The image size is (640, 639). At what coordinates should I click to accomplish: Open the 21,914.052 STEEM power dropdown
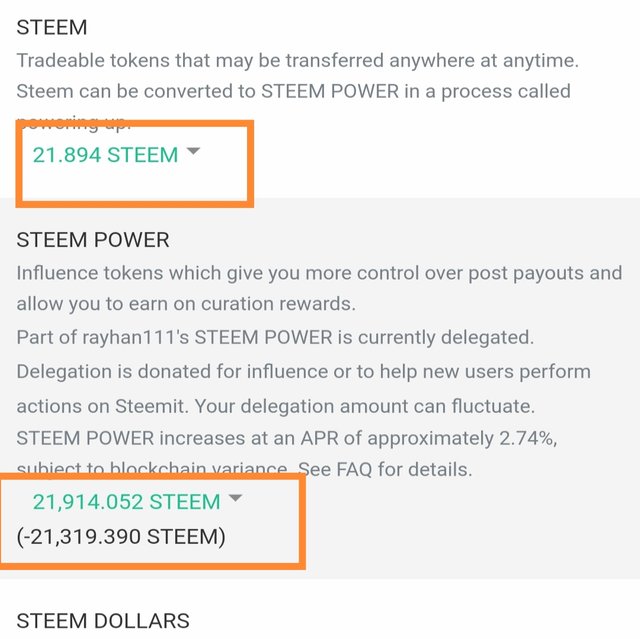137,501
